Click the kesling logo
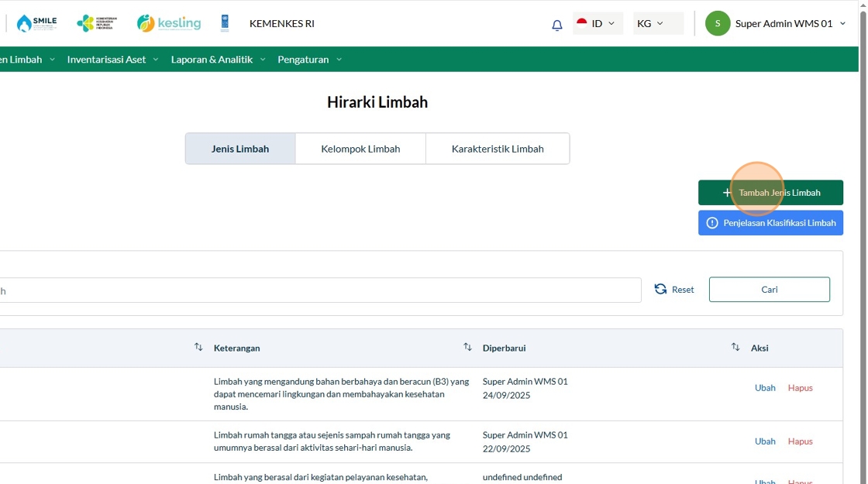868x484 pixels. point(169,23)
